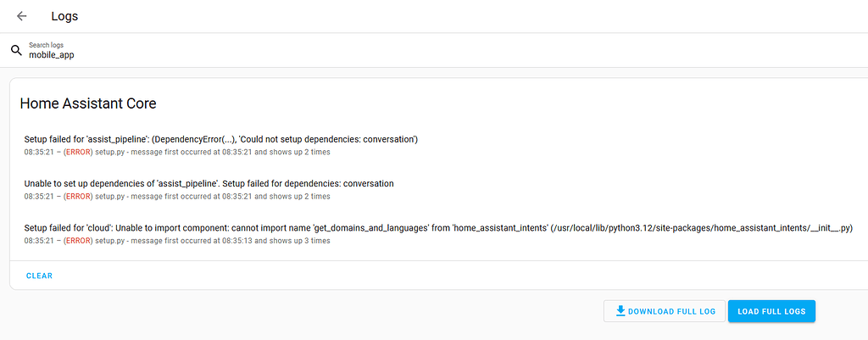Viewport: 868px width, 340px height.
Task: Click the 'mobile_app' search text
Action: tap(51, 55)
